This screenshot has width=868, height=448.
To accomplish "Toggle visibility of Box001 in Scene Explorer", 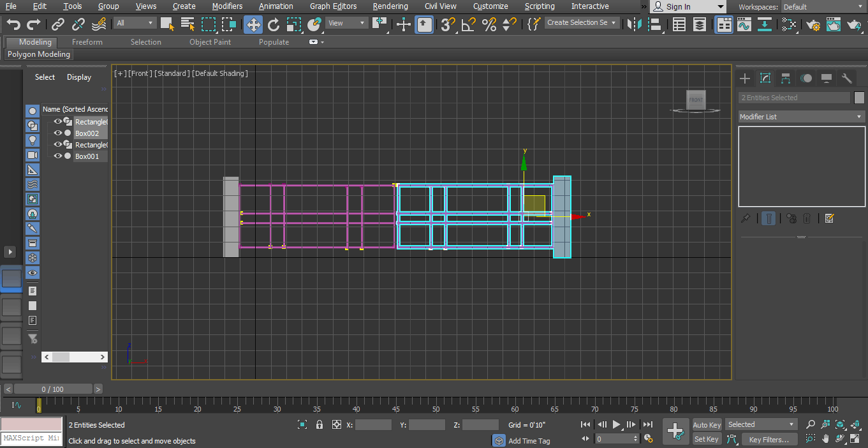I will point(57,156).
